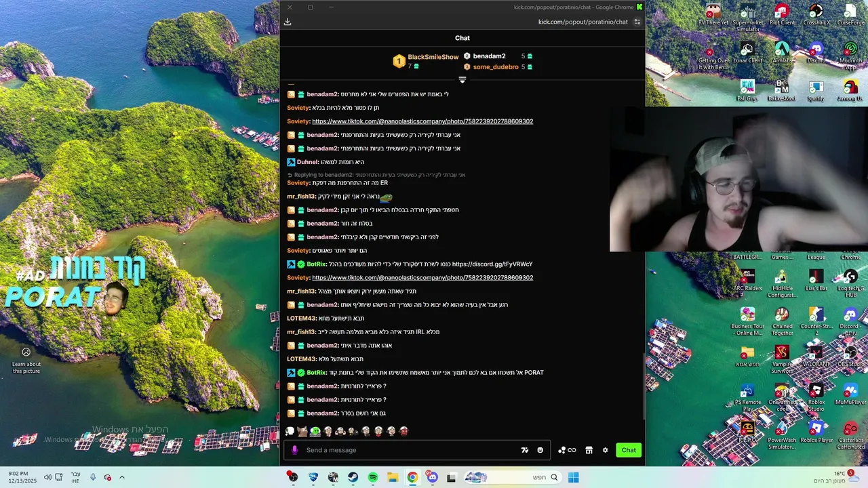This screenshot has width=868, height=488.
Task: Open the emote picker smiley icon
Action: pyautogui.click(x=540, y=450)
